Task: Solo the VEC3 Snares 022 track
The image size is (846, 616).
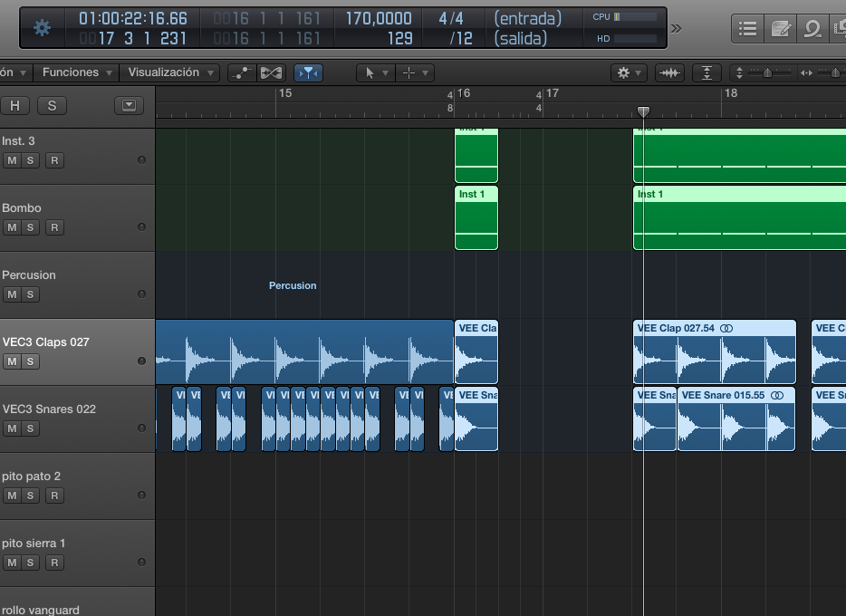Action: click(30, 428)
